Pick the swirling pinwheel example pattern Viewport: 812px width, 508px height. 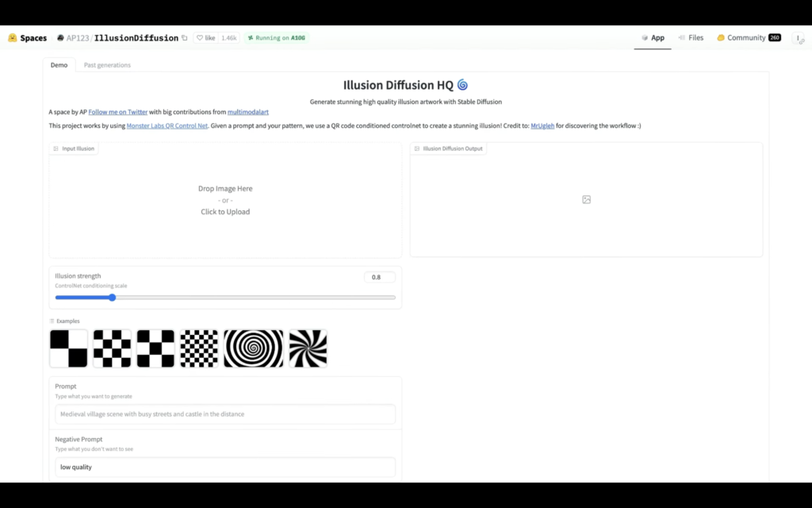click(308, 348)
